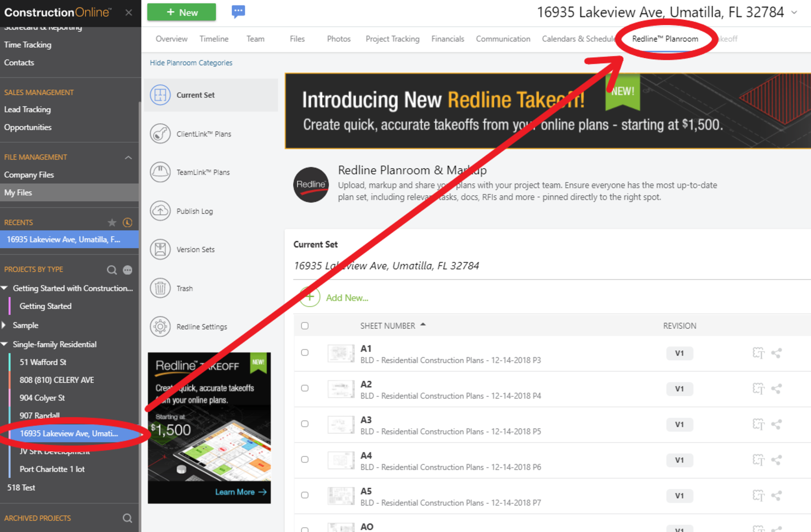Screen dimensions: 811x532
Task: Open the Publish Log icon
Action: (160, 211)
